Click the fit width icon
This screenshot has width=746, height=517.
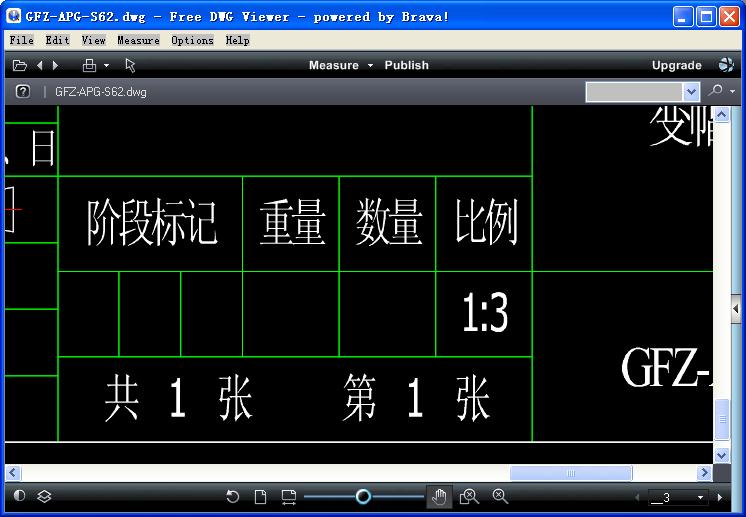[x=288, y=497]
